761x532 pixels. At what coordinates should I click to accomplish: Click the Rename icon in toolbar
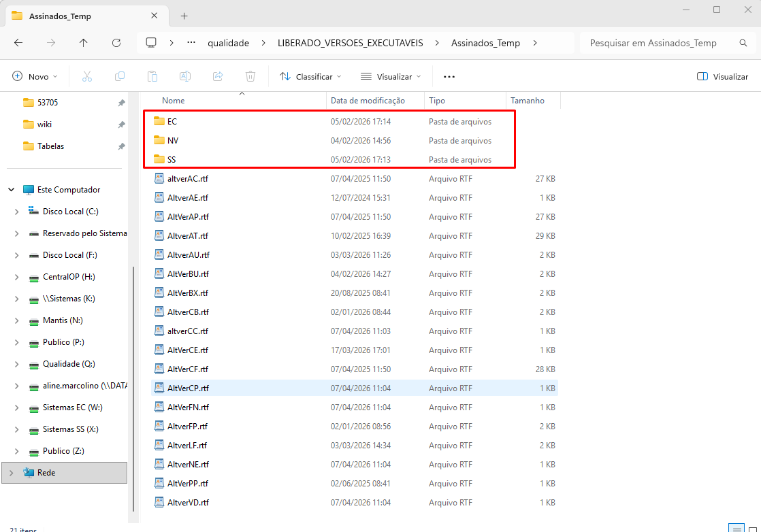click(x=185, y=77)
